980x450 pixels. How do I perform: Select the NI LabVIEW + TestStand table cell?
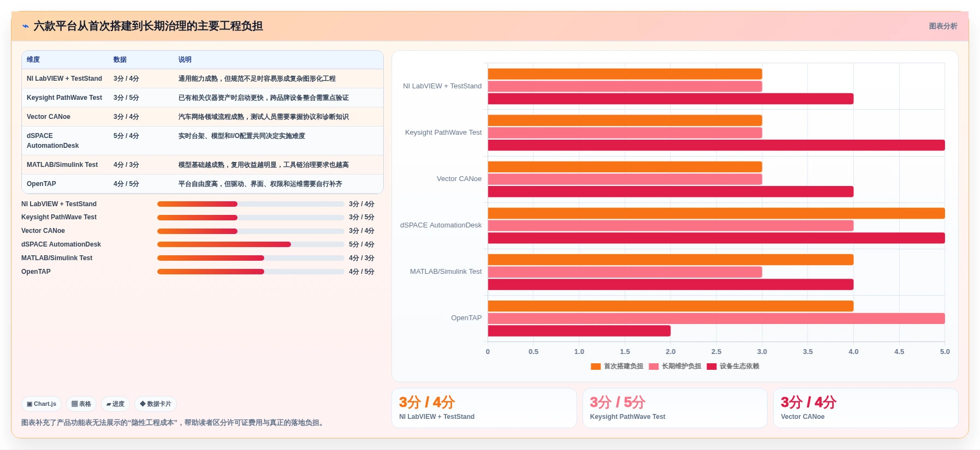point(64,79)
